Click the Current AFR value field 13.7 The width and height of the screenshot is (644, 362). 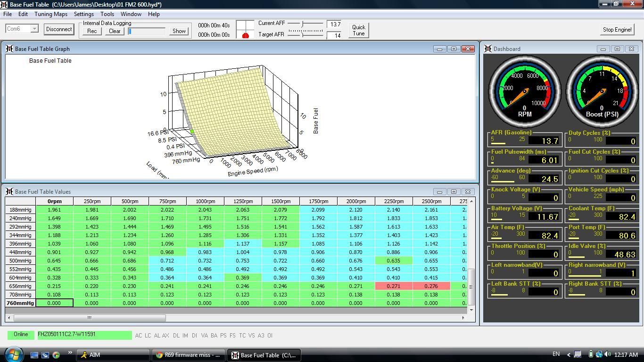tap(334, 25)
